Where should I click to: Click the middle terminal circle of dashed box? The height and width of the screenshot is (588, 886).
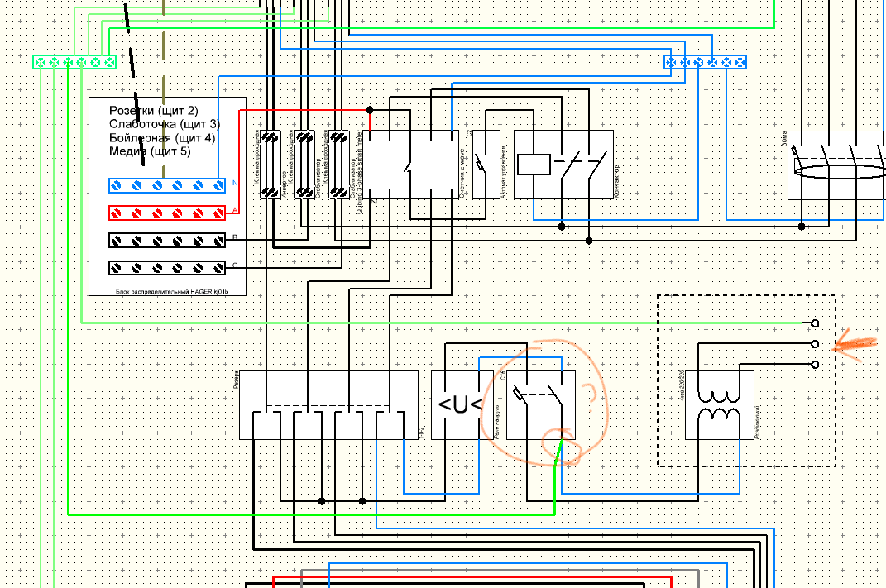pyautogui.click(x=815, y=344)
